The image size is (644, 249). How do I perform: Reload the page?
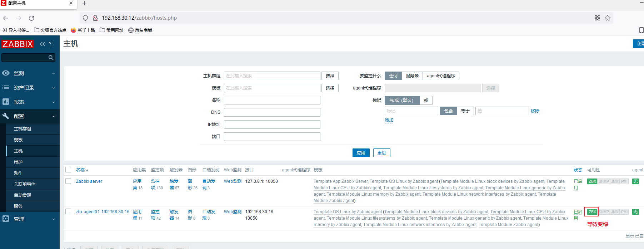31,18
